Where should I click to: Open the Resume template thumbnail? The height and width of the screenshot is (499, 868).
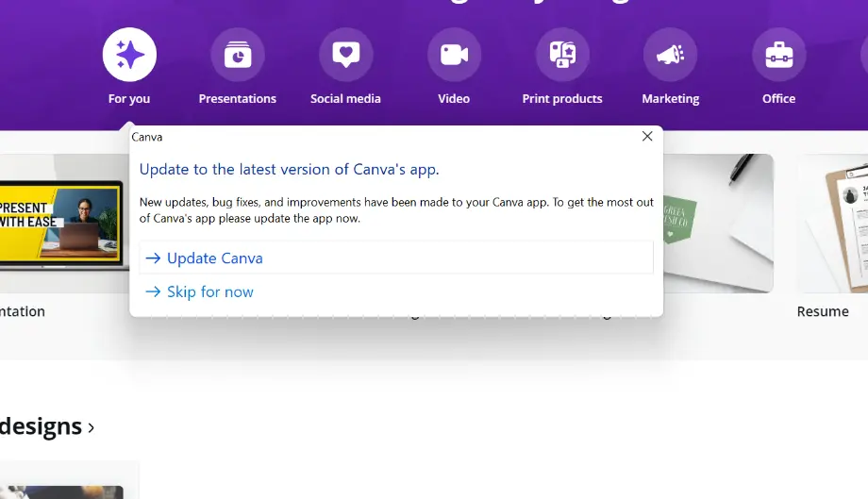click(832, 224)
